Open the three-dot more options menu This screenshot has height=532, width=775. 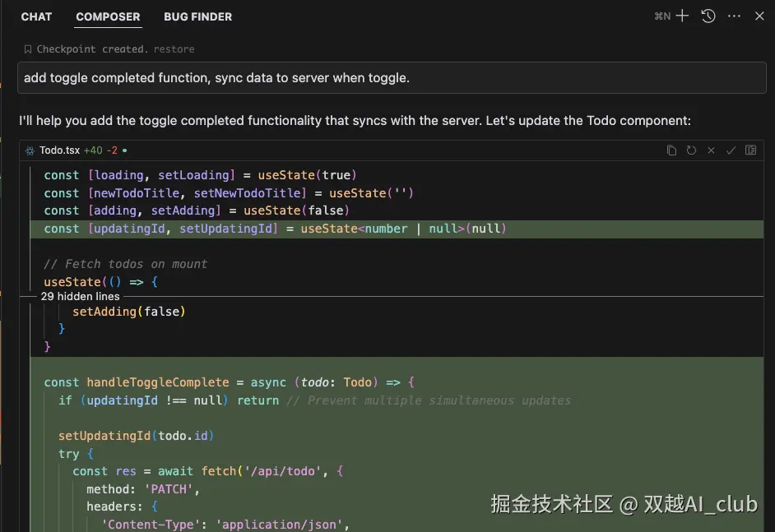734,16
